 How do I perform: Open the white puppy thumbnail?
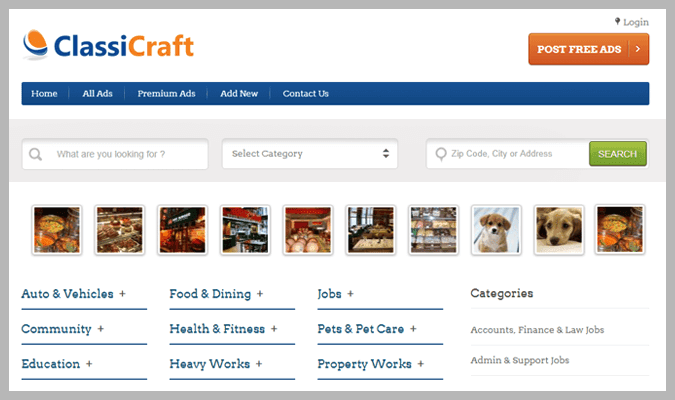496,230
